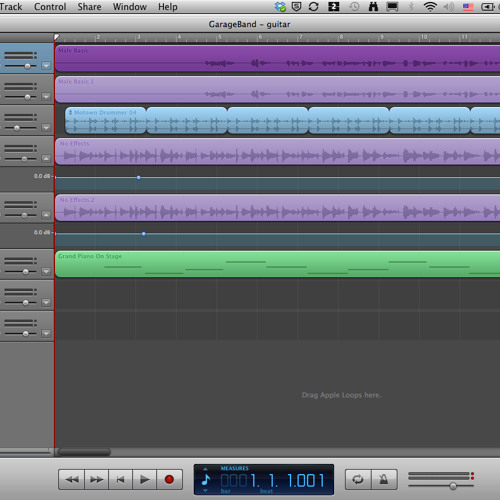Expand automation on the second-to-last empty track

(46, 302)
